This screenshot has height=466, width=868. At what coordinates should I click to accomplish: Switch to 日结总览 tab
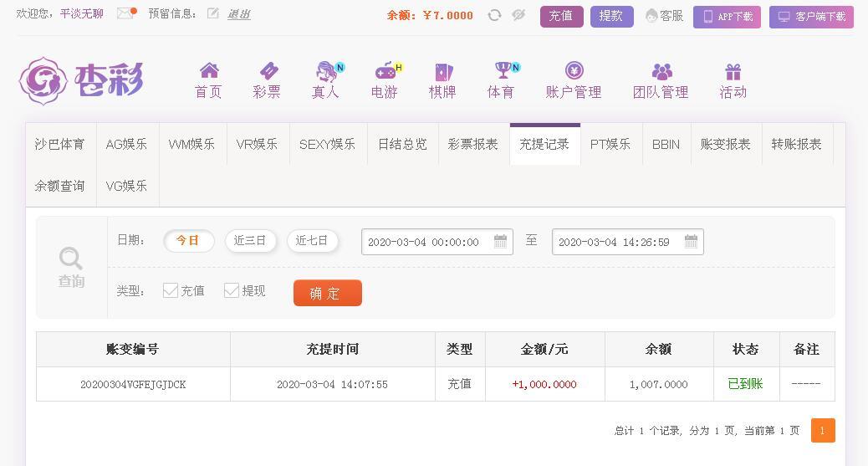[402, 144]
